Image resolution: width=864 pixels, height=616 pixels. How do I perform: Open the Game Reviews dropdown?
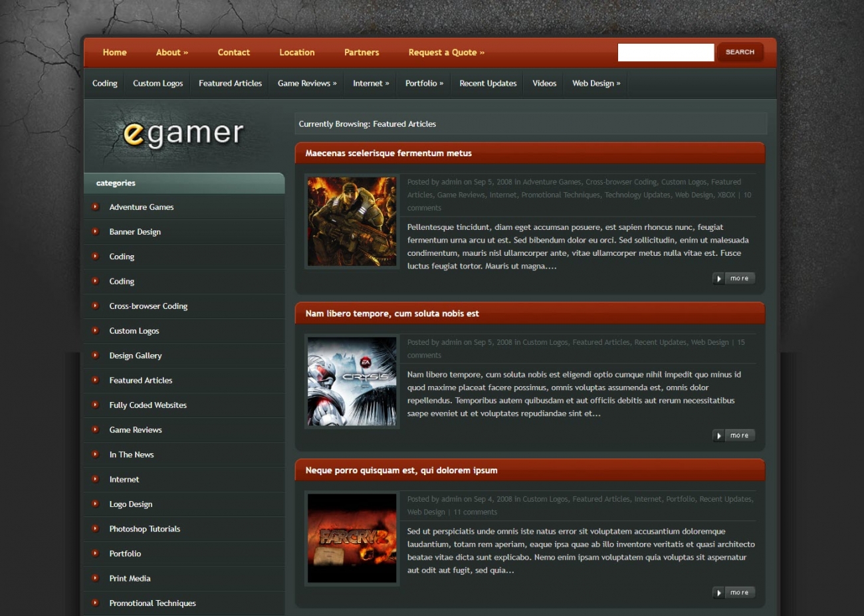pos(306,83)
